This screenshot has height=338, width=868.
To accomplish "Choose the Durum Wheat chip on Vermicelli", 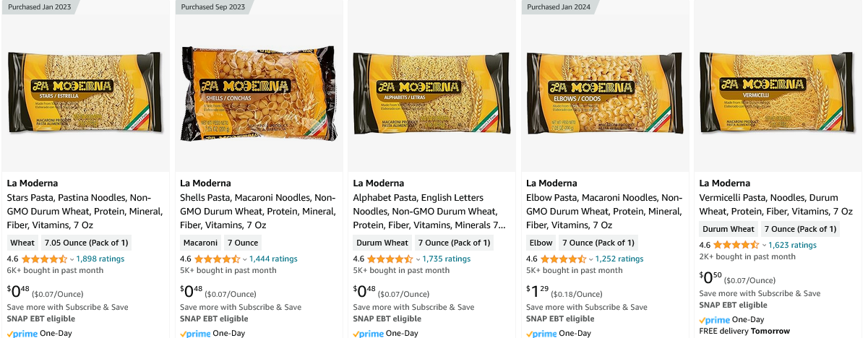I will tap(729, 229).
